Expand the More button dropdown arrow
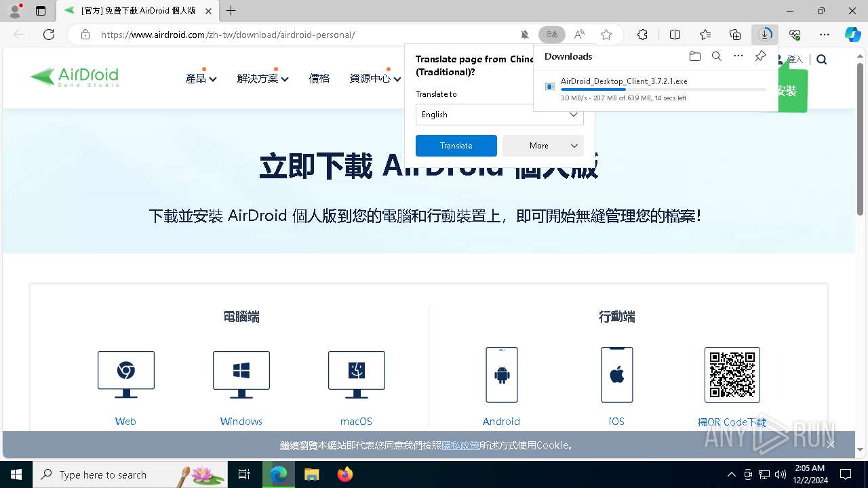This screenshot has height=488, width=868. pyautogui.click(x=574, y=146)
